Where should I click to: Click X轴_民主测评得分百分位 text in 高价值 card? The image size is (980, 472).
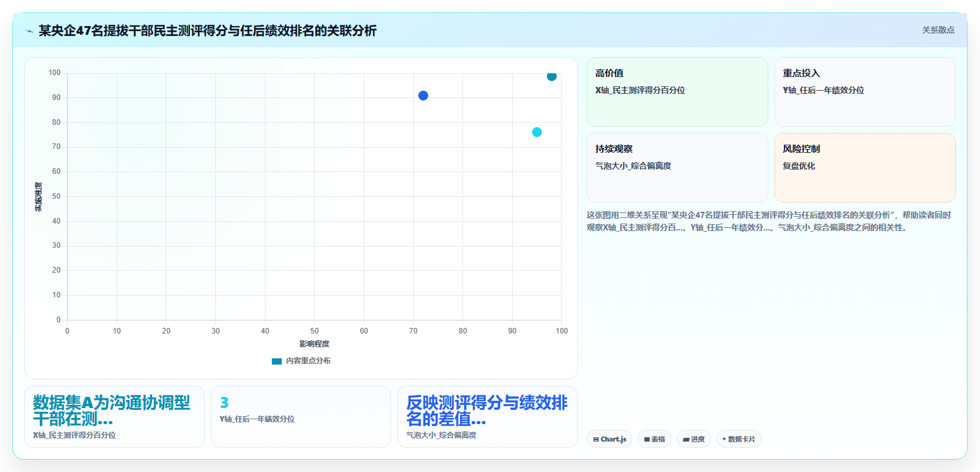pyautogui.click(x=640, y=90)
